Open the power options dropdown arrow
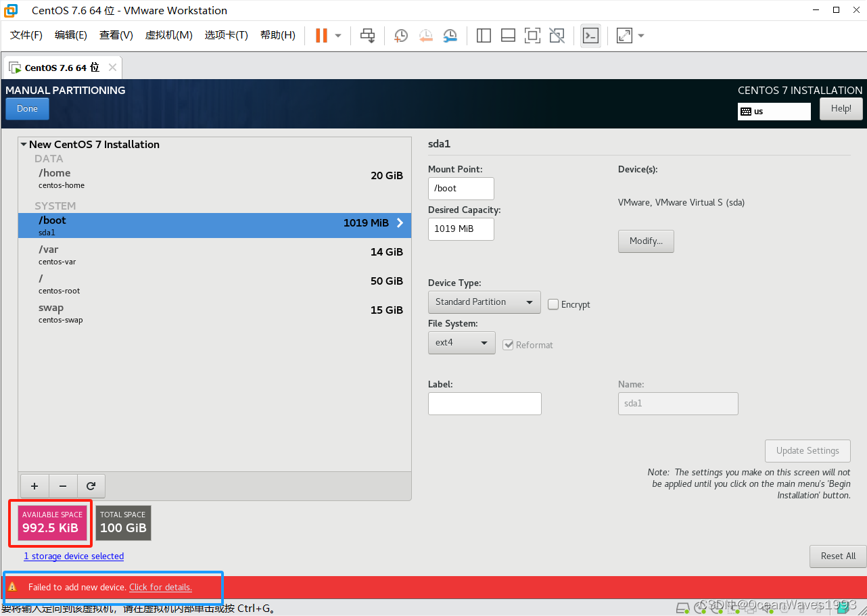 pyautogui.click(x=338, y=36)
